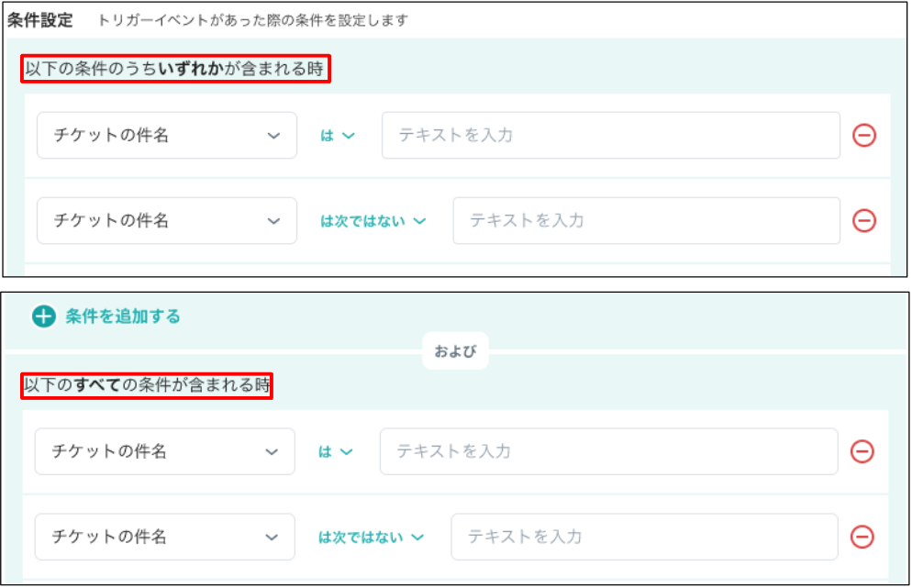
Task: Remove the first condition in the すべて group
Action: coord(862,451)
